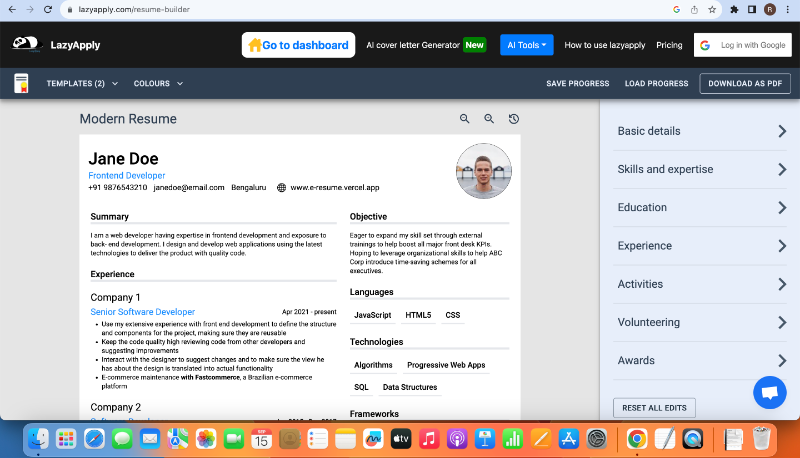The image size is (800, 458).
Task: Click Go to dashboard button
Action: (298, 45)
